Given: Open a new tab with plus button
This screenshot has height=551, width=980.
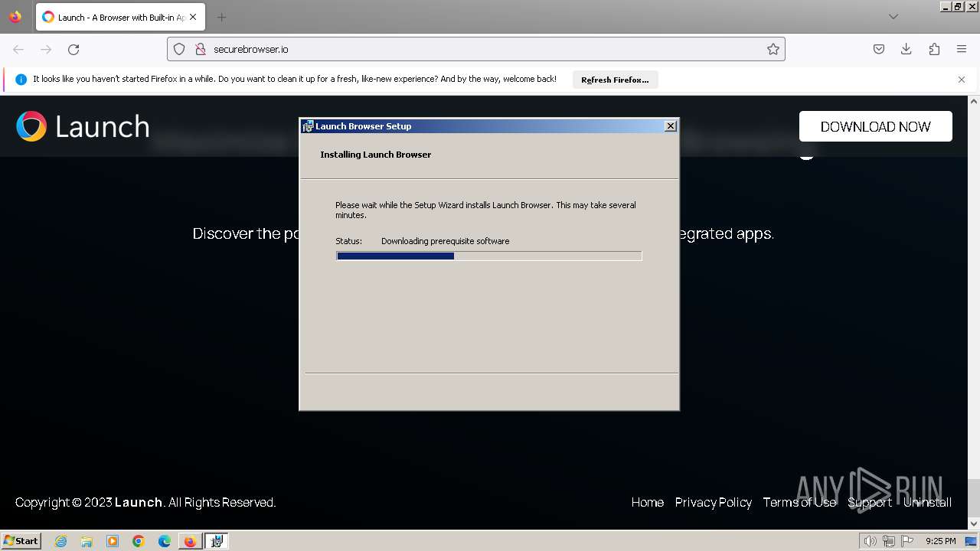Looking at the screenshot, I should 221,17.
